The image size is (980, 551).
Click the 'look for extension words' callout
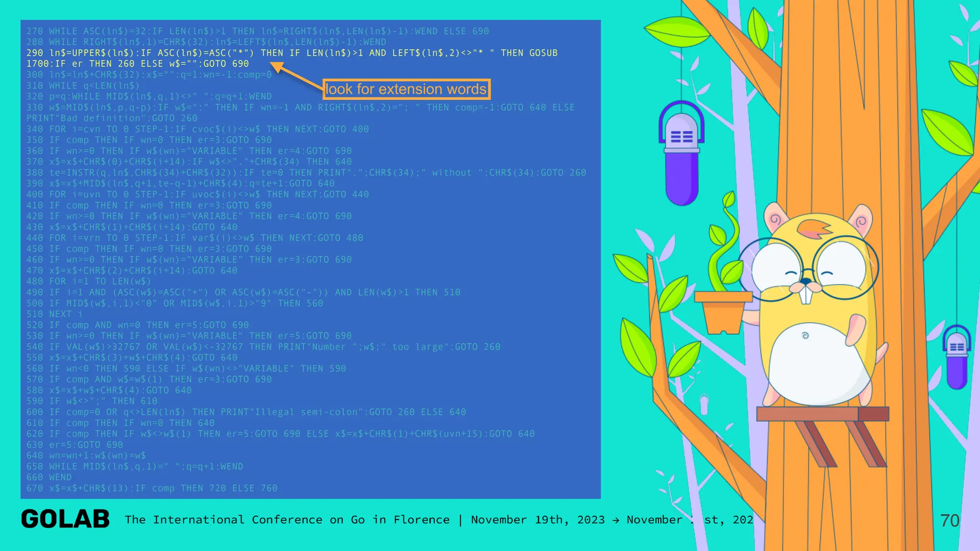pyautogui.click(x=406, y=89)
